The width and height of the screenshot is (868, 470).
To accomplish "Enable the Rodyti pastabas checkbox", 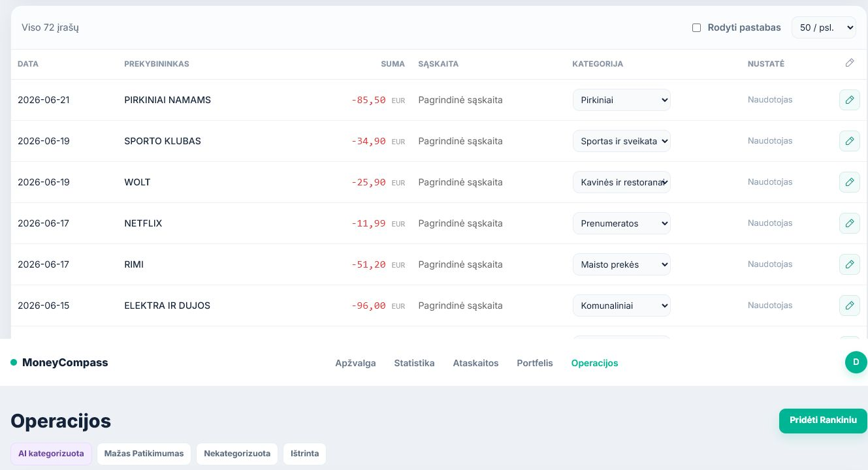I will (x=696, y=28).
